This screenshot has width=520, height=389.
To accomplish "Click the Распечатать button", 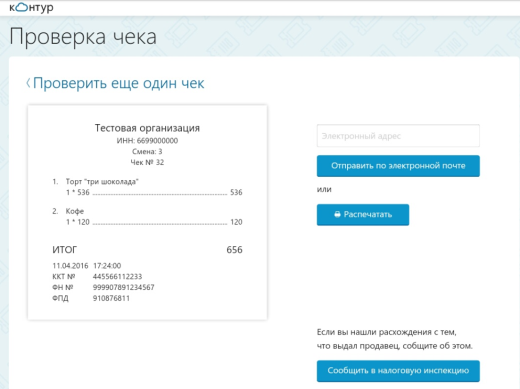I will pyautogui.click(x=363, y=215).
